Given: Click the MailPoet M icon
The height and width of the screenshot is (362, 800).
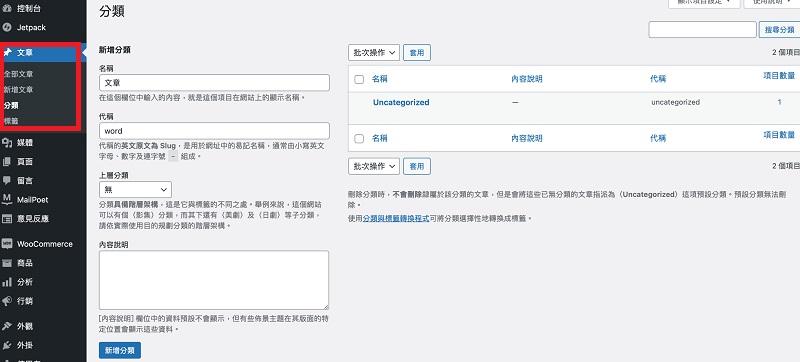Looking at the screenshot, I should tap(7, 199).
